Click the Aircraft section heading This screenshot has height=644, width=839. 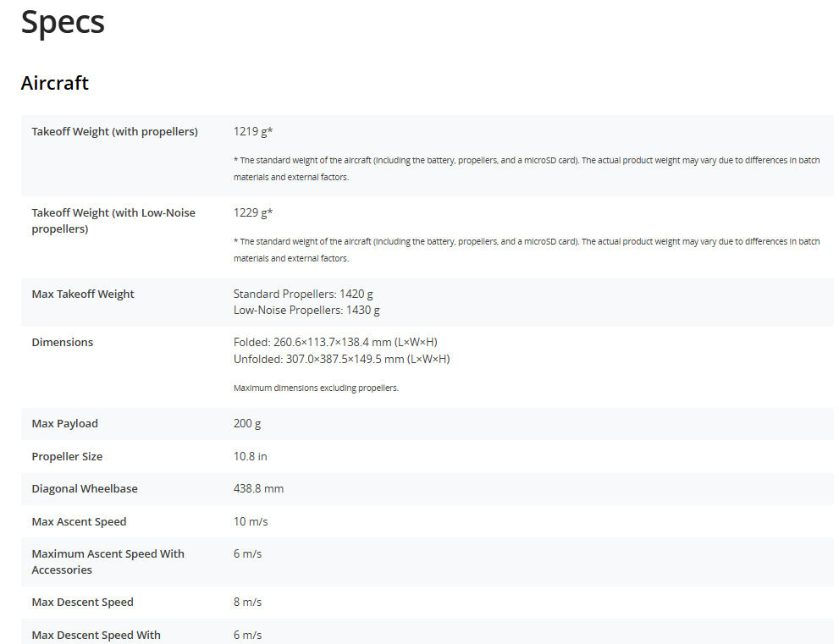tap(54, 83)
